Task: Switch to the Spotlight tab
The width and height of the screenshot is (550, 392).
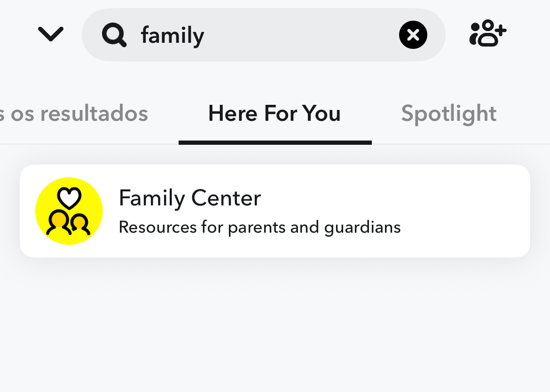Action: point(448,113)
